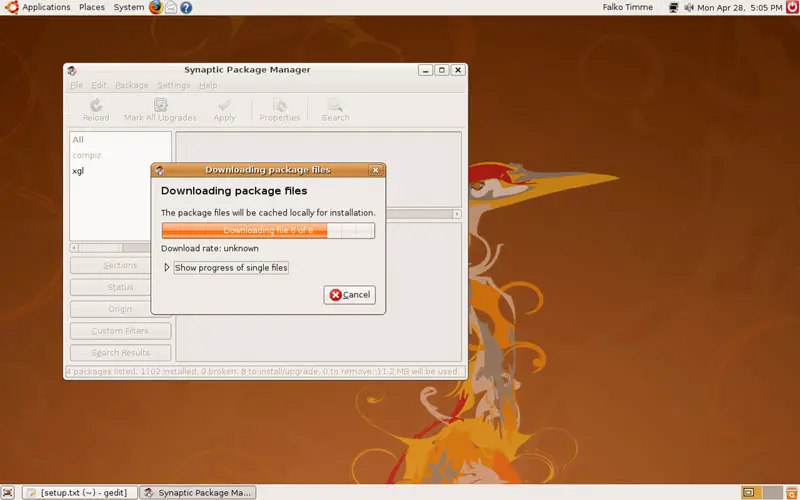Launch Firefox from the top panel icon
The height and width of the screenshot is (500, 800).
tap(156, 7)
